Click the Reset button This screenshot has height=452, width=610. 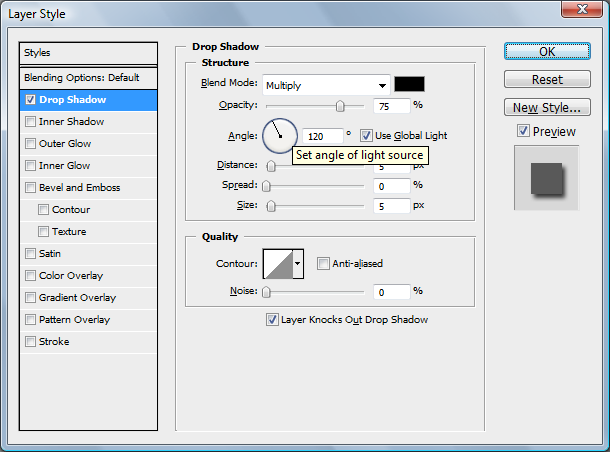(547, 79)
